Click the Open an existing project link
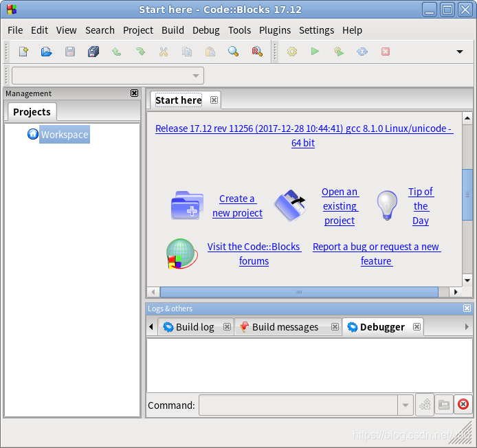 coord(340,206)
